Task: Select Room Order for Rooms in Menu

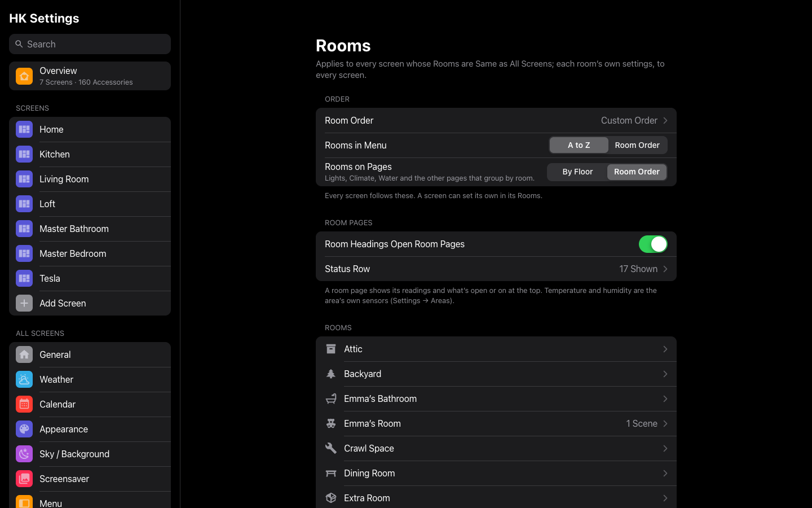Action: [x=637, y=145]
